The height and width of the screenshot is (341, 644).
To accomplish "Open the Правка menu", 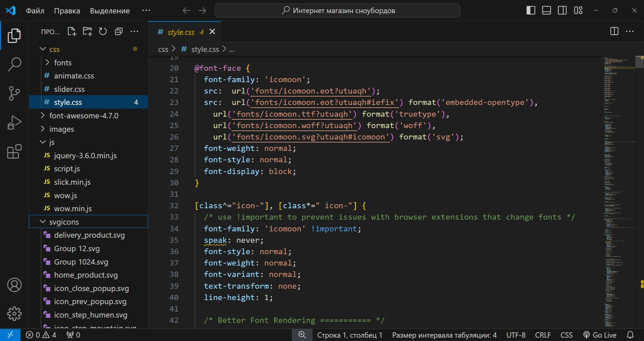I will pyautogui.click(x=67, y=11).
